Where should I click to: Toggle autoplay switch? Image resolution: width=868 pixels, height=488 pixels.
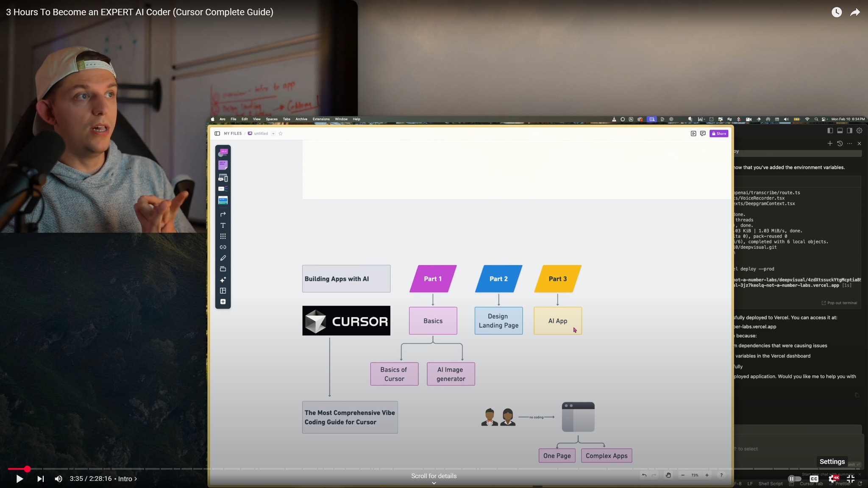pos(794,479)
